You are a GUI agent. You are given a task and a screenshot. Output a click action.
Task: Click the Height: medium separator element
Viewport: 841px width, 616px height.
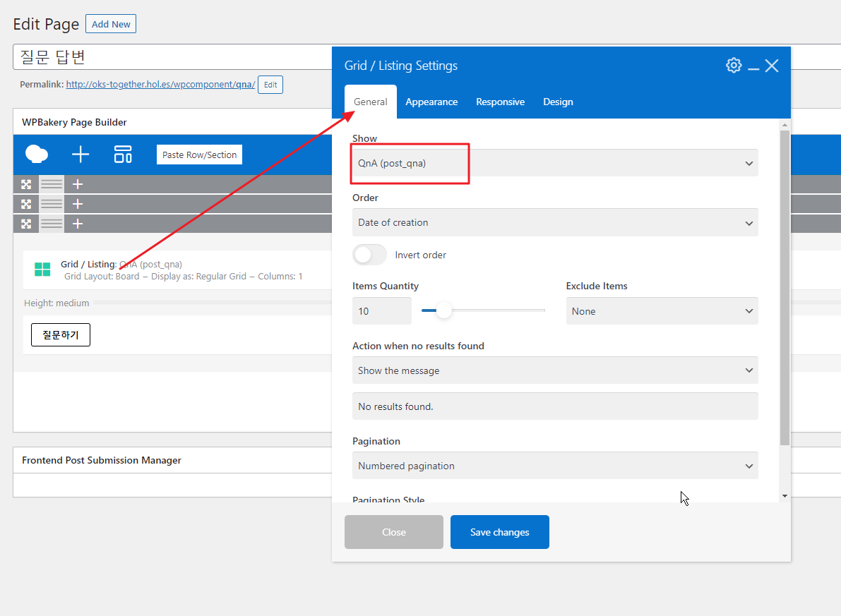[177, 303]
